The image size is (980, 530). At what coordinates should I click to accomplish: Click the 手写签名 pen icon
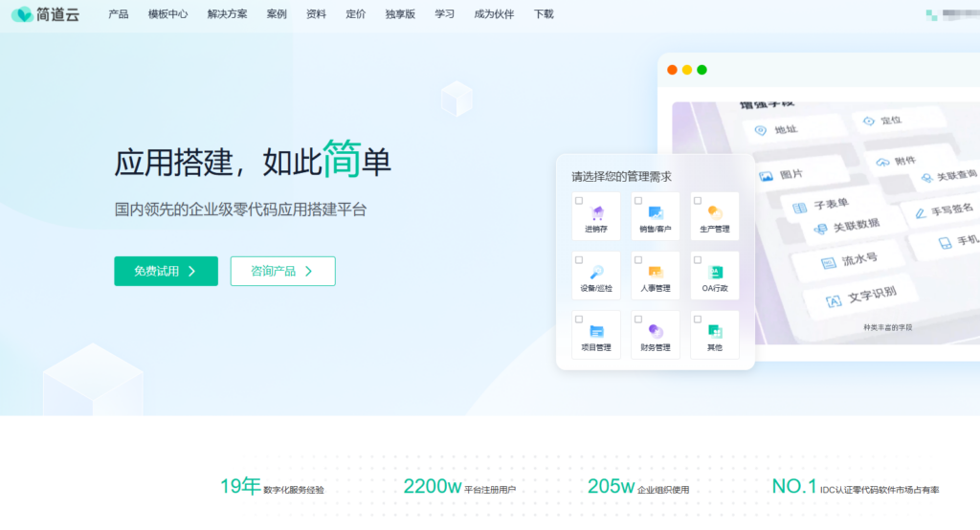[920, 213]
